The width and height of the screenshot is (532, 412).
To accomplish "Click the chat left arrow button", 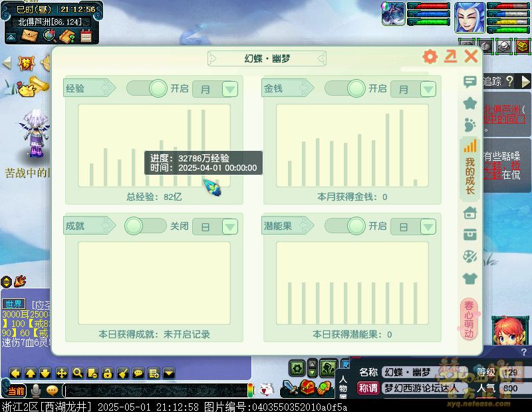I will (15, 373).
